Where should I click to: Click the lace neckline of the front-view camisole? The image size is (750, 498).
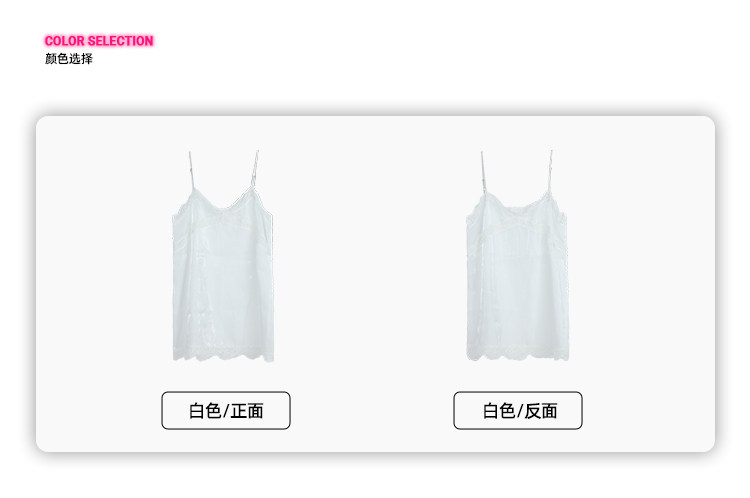click(x=223, y=205)
